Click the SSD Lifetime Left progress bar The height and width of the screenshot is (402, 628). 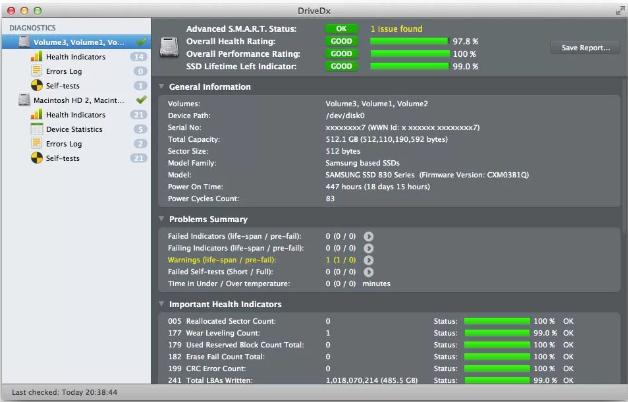tap(409, 66)
